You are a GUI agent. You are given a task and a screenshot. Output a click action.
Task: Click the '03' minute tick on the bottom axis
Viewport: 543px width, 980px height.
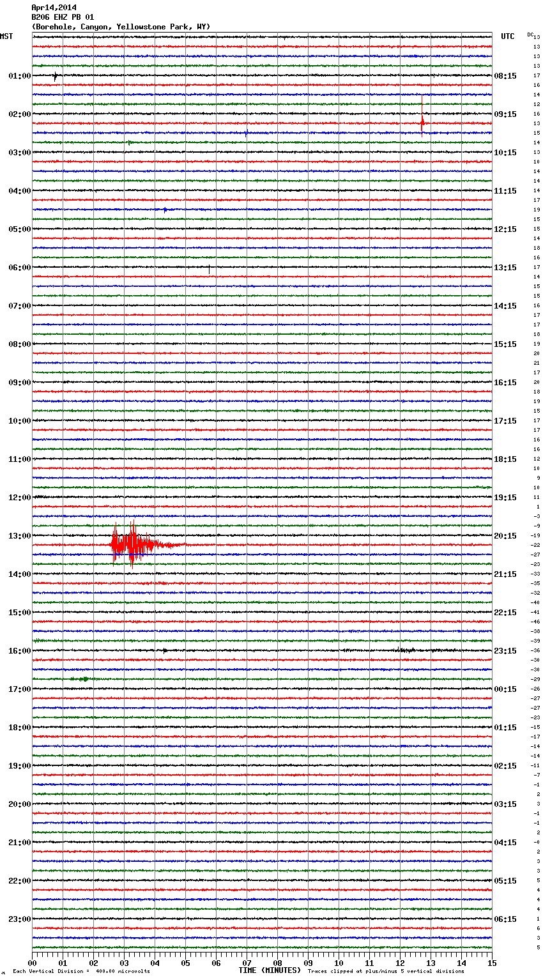pos(124,963)
